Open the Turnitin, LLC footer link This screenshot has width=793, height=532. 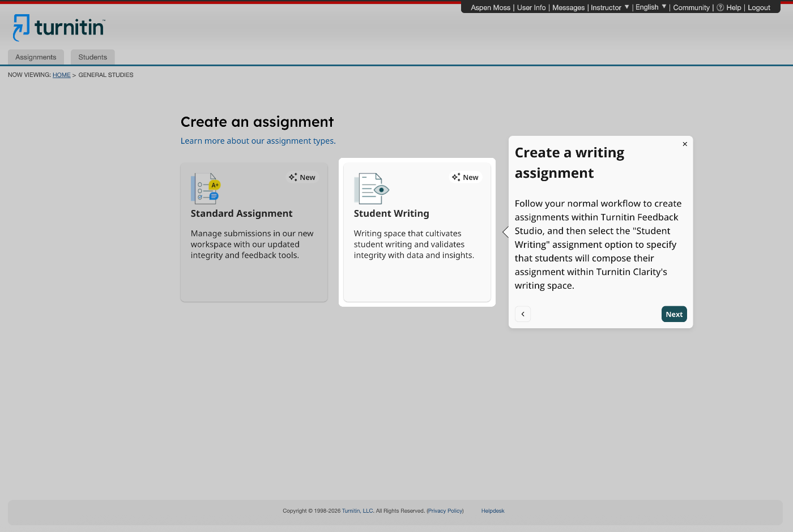click(x=357, y=510)
